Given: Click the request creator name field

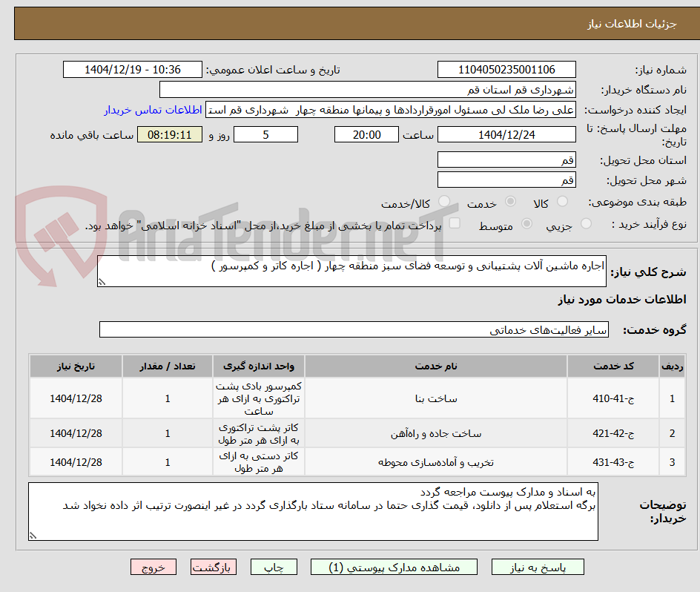Looking at the screenshot, I should click(391, 110).
